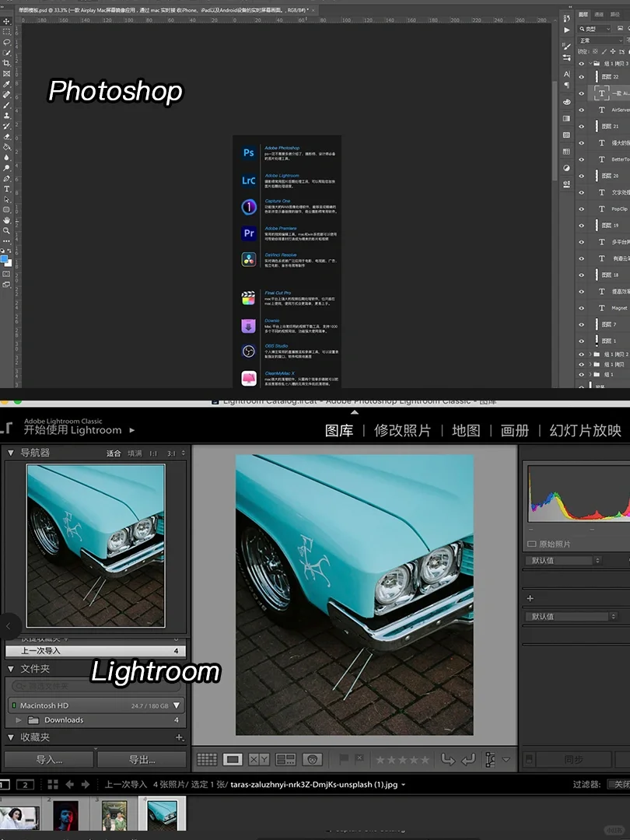Open Lightroom filmstrip grid shortcut icon
Viewport: 630px width, 840px height.
[x=53, y=784]
